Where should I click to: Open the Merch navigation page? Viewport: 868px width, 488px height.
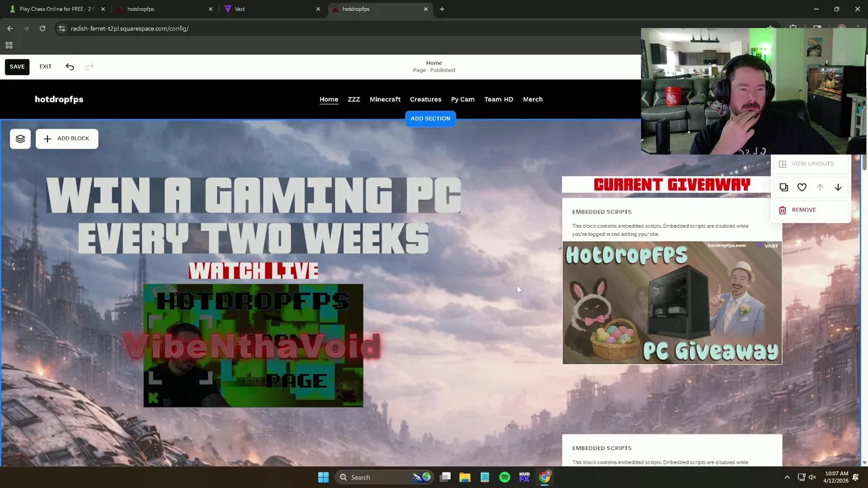click(533, 100)
